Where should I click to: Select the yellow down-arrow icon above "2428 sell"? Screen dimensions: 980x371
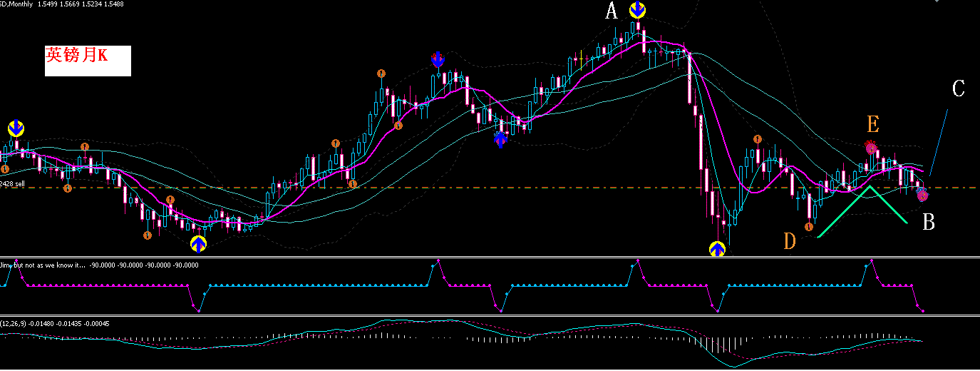pos(16,128)
